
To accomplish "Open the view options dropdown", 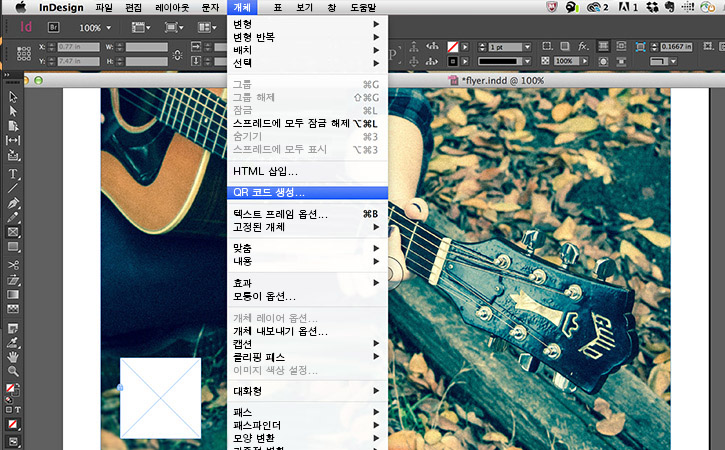I will pos(141,28).
